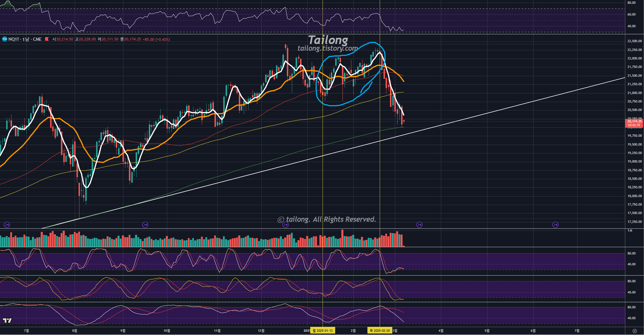Click purple event marker near mid-September
Image resolution: width=644 pixels, height=335 pixels.
pyautogui.click(x=145, y=225)
